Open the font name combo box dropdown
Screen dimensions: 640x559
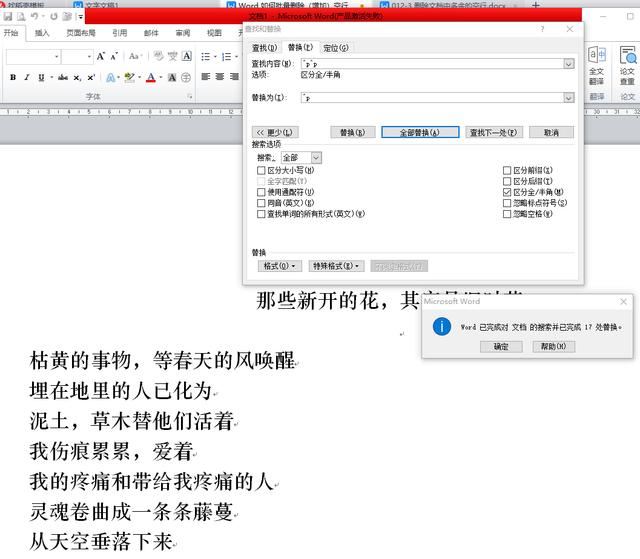click(56, 56)
